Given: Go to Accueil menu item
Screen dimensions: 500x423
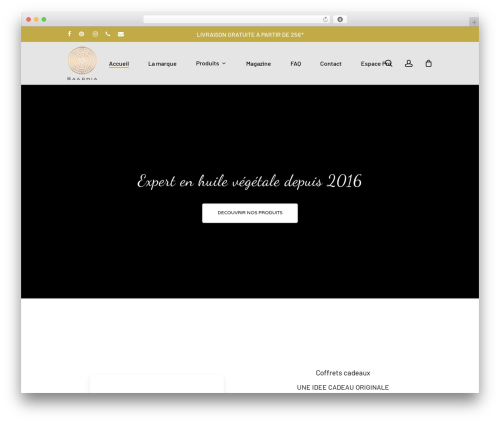Looking at the screenshot, I should point(119,64).
